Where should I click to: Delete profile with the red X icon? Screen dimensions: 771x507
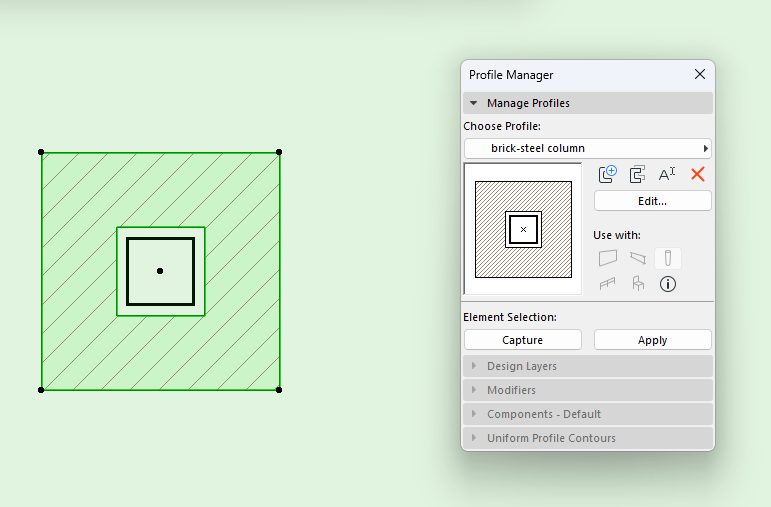[x=698, y=174]
